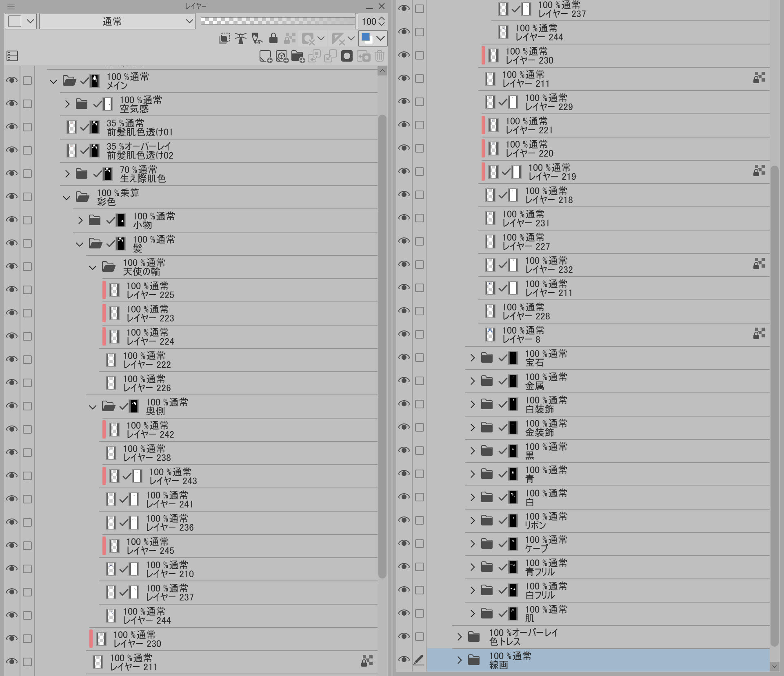784x676 pixels.
Task: Create new vector layer icon
Action: coord(282,56)
